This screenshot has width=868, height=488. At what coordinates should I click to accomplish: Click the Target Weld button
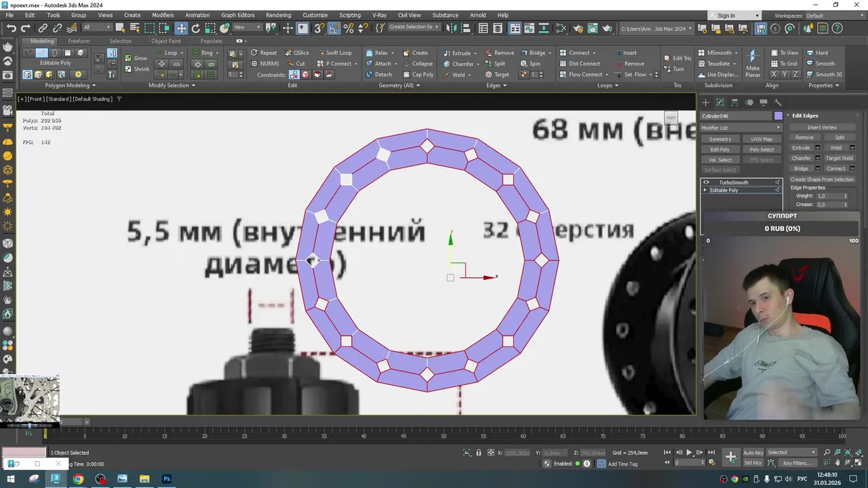click(x=839, y=158)
